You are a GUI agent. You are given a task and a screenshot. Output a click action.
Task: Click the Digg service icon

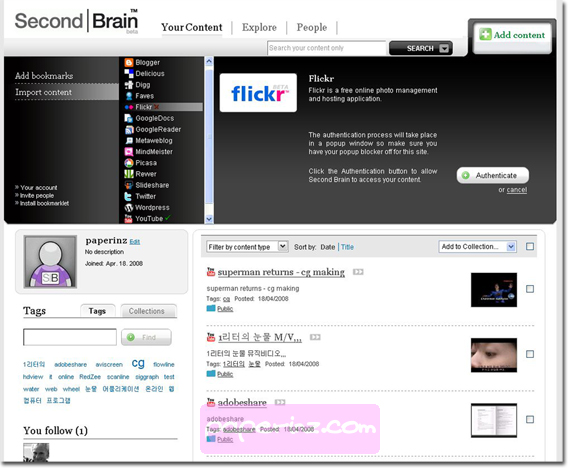[129, 85]
